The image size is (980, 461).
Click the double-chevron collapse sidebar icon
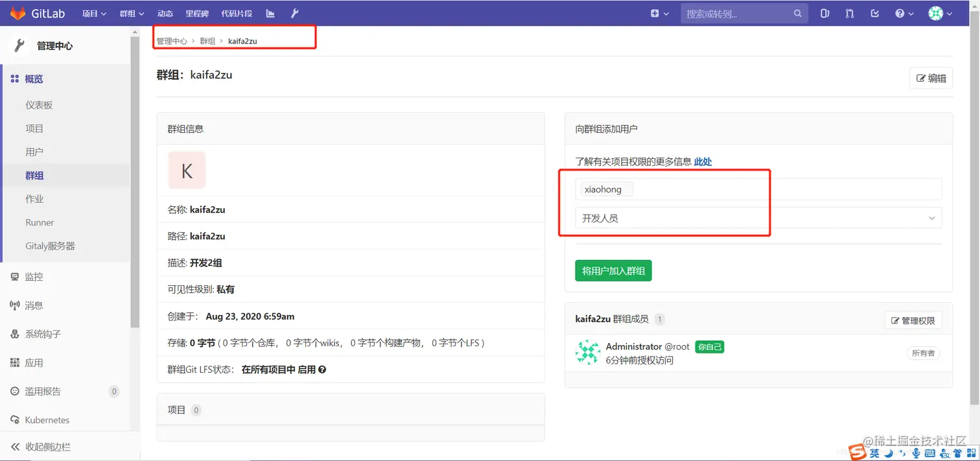(15, 447)
